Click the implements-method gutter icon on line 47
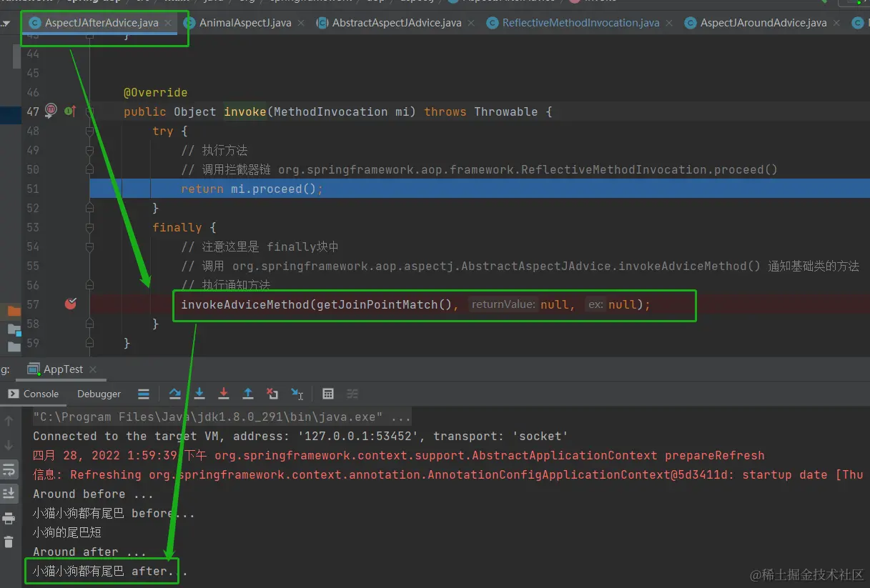This screenshot has height=588, width=870. 70,111
